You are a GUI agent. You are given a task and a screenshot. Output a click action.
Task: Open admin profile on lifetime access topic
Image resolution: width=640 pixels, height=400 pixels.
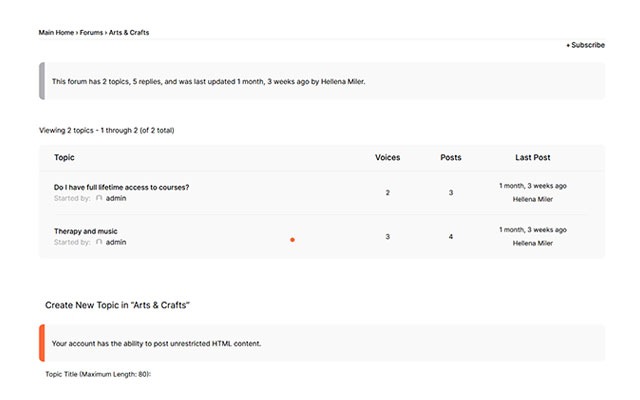116,198
